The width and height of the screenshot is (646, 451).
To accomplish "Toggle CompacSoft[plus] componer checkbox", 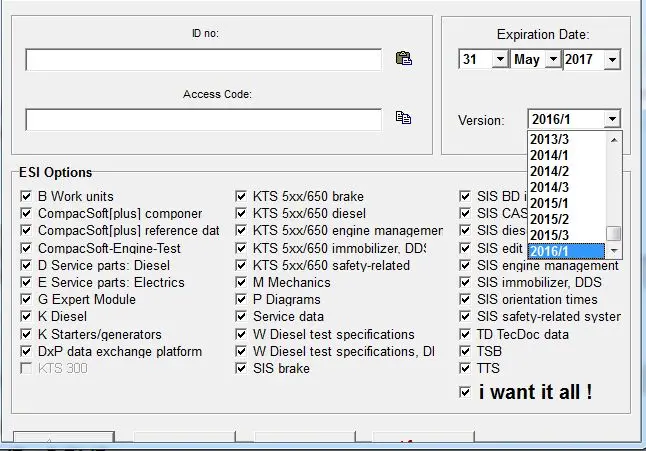I will click(x=26, y=213).
